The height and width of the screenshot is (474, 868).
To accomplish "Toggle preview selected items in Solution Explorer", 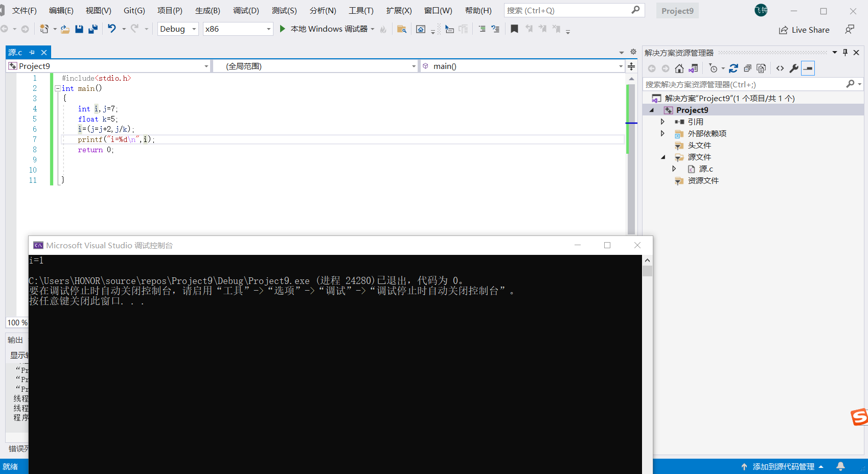I will [808, 68].
